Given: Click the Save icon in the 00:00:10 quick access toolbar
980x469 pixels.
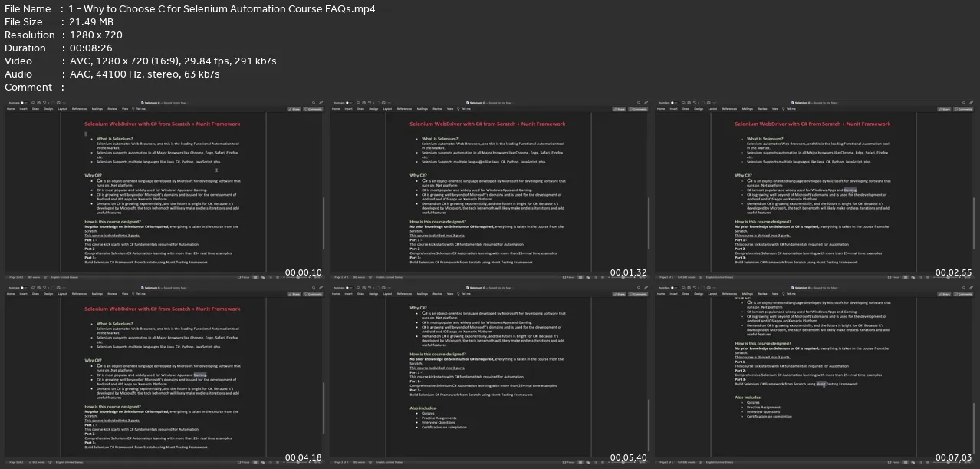Looking at the screenshot, I should [x=38, y=103].
